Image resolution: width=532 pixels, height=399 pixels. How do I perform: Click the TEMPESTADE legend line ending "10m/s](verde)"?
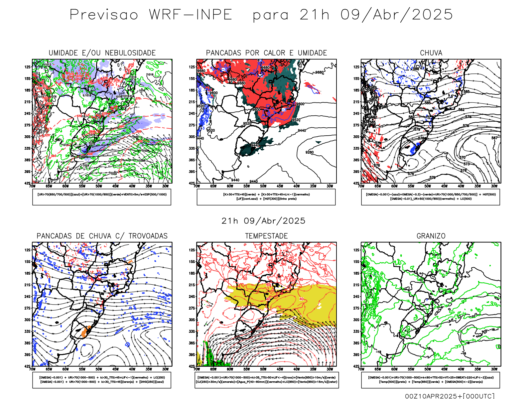[266, 377]
